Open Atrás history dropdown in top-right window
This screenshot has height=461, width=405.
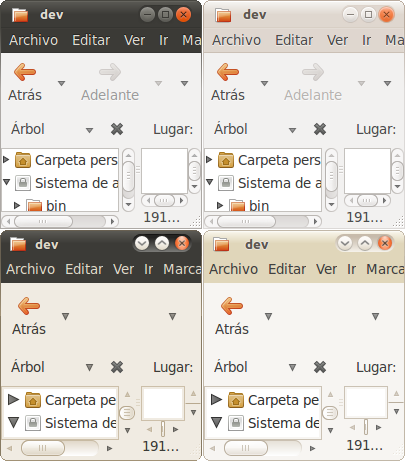pyautogui.click(x=265, y=83)
